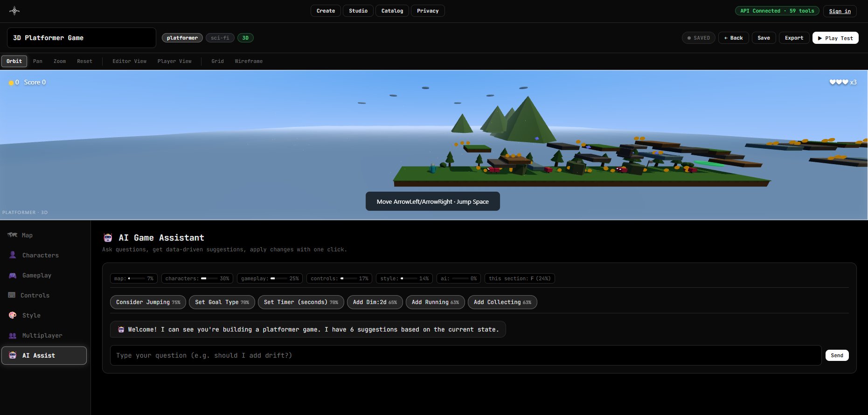The image size is (868, 415).
Task: Click the AI Assist robot icon in sidebar
Action: click(x=13, y=355)
